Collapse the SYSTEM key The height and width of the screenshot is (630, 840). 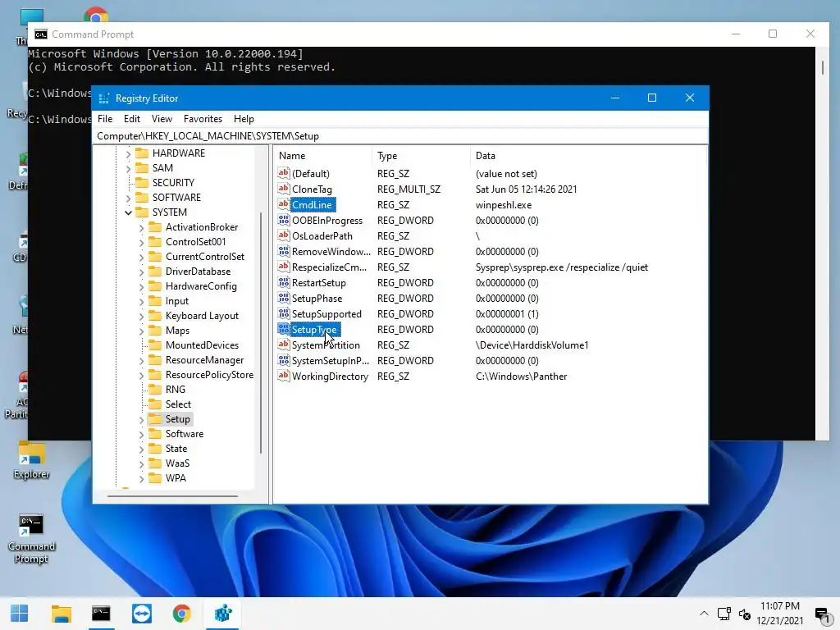coord(128,212)
